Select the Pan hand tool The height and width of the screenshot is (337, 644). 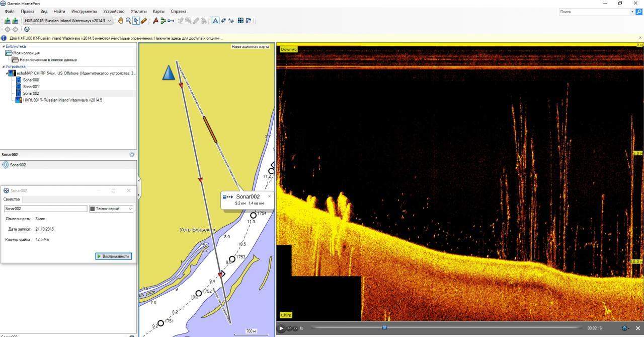tap(120, 21)
